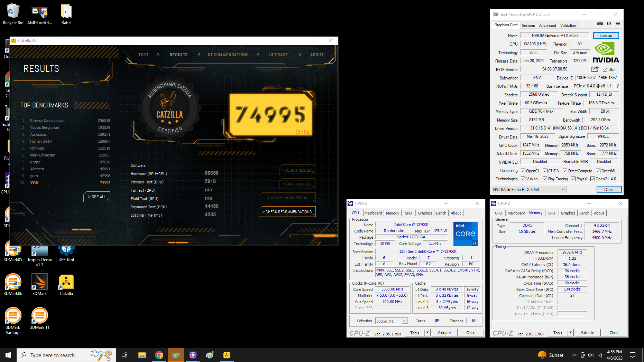Toggle the CUDA checkbox

pos(545,171)
